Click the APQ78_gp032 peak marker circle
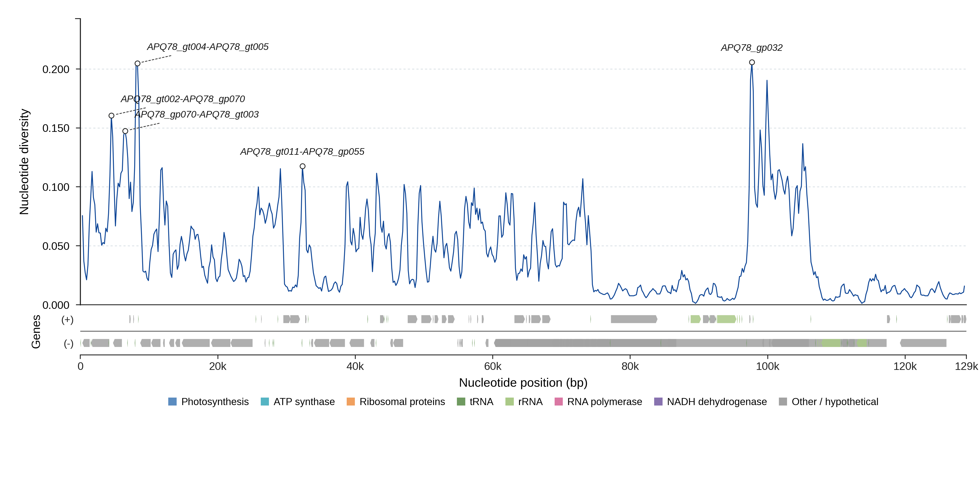Screen dimensions: 980x477 tap(752, 62)
